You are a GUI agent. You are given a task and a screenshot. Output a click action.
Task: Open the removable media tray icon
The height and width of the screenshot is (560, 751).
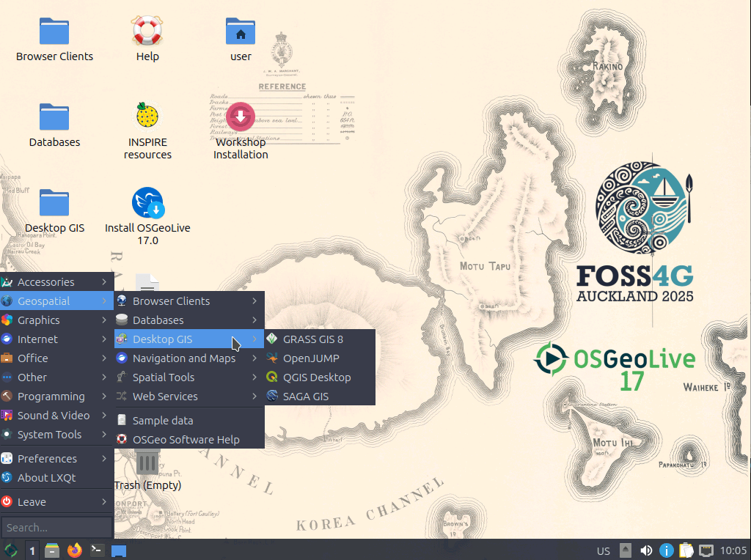tap(626, 550)
